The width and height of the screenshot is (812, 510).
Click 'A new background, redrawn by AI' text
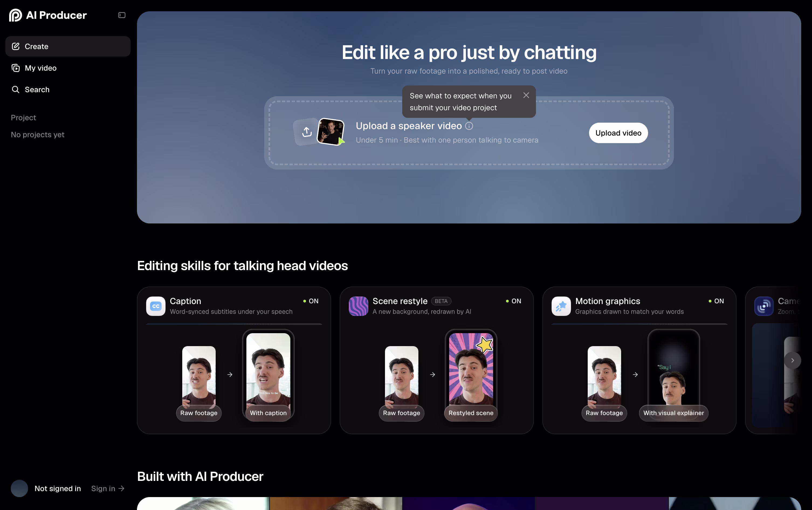[x=422, y=311]
